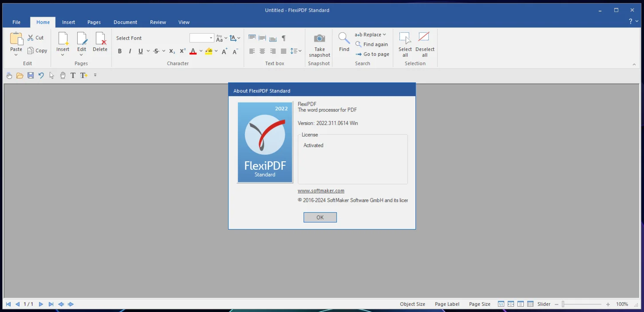Click the undo arrow in quick toolbar

pyautogui.click(x=41, y=75)
